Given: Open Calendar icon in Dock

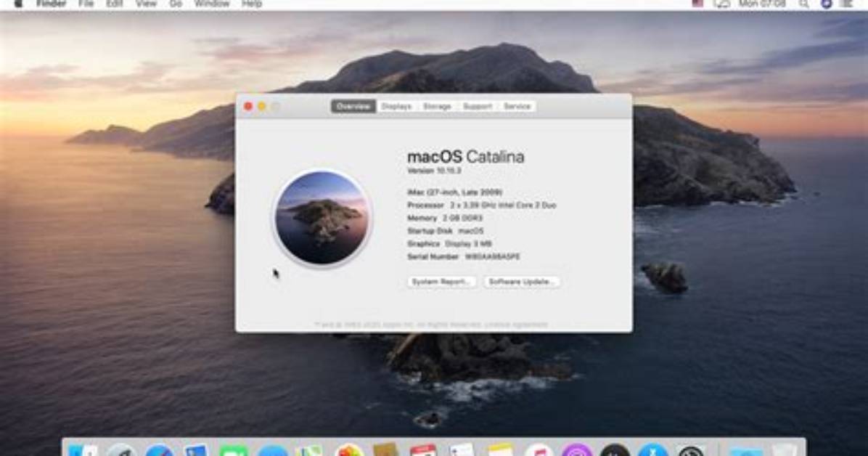Looking at the screenshot, I should click(x=424, y=450).
